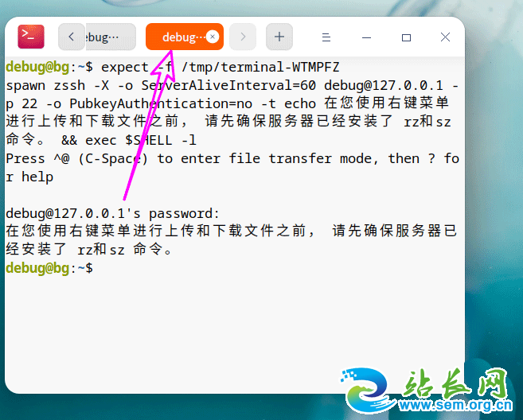
Task: Minimize the terminal window
Action: (x=366, y=37)
